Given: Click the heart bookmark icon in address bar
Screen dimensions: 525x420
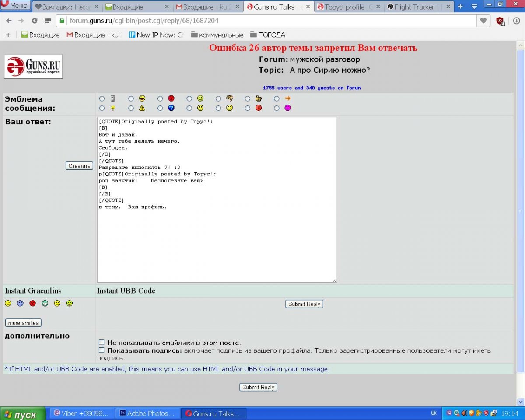Looking at the screenshot, I should click(483, 21).
